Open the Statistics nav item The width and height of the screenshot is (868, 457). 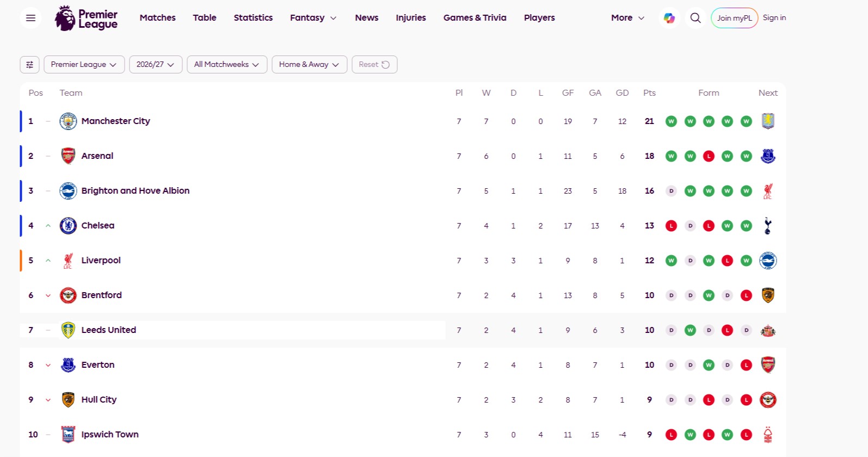253,18
